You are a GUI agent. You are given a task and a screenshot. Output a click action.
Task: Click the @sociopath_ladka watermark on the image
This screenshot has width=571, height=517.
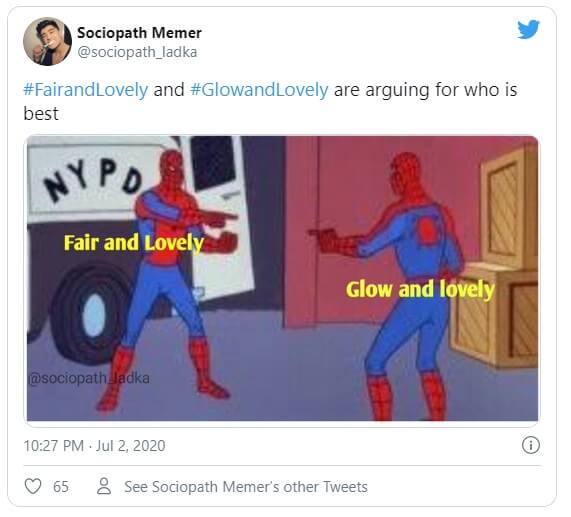(x=88, y=378)
